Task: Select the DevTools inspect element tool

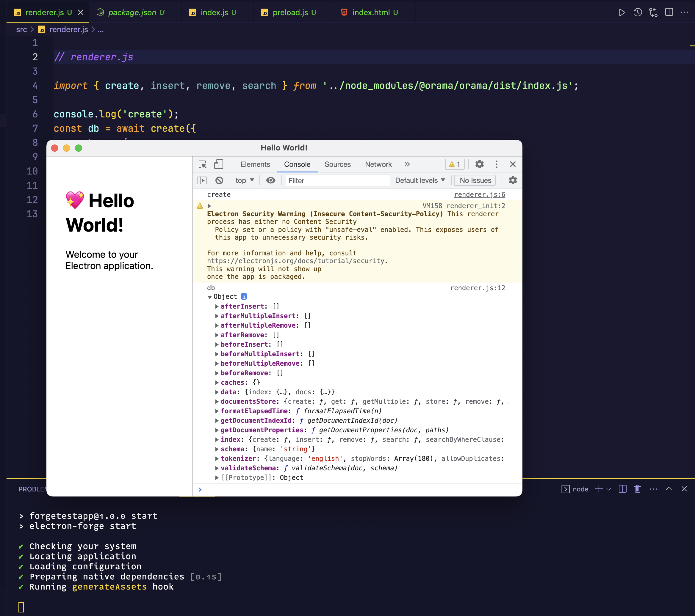Action: click(203, 164)
